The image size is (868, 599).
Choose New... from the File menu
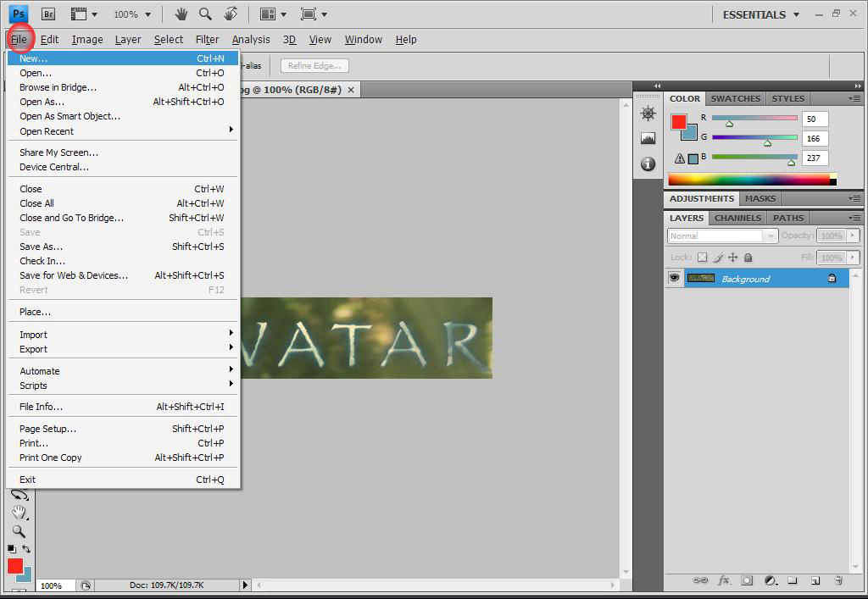(x=122, y=58)
